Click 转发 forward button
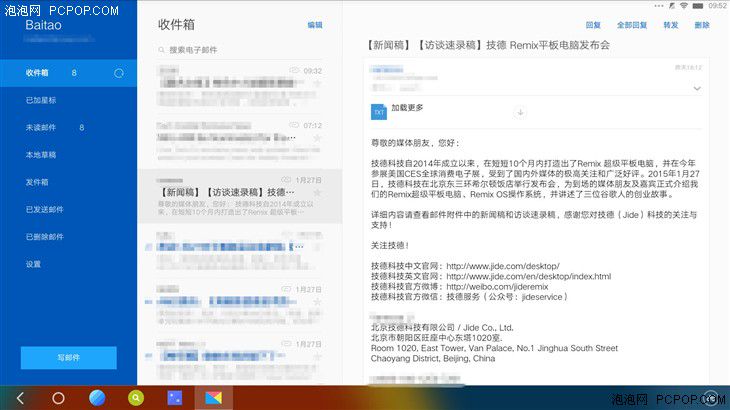The width and height of the screenshot is (730, 410). click(x=670, y=25)
